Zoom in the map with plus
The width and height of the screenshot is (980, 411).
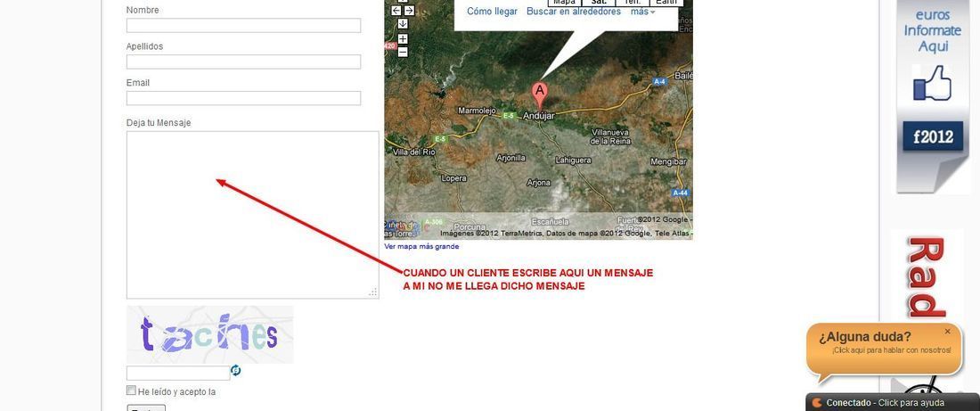coord(403,39)
